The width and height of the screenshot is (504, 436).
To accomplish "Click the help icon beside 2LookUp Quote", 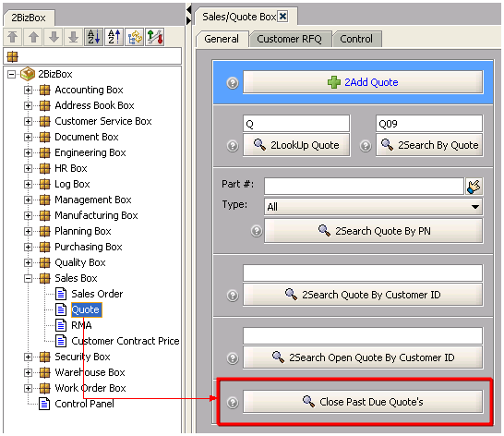I will [x=233, y=146].
